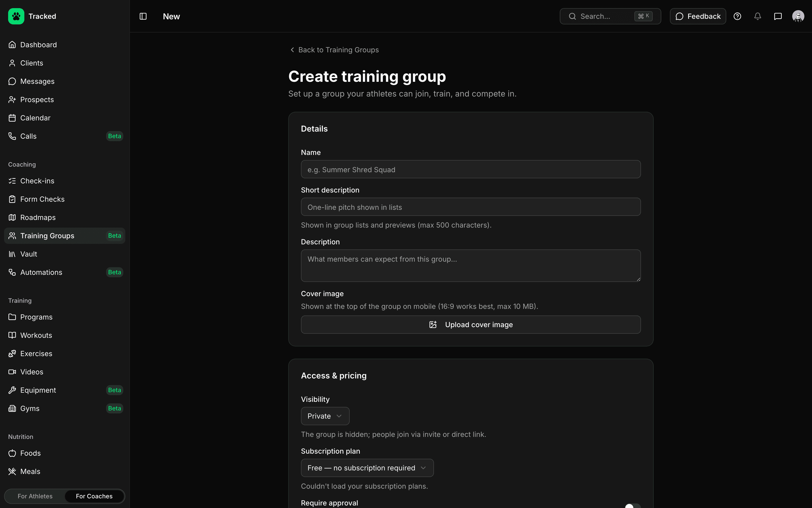The image size is (812, 508).
Task: Open the Visibility Private dropdown
Action: click(x=325, y=416)
